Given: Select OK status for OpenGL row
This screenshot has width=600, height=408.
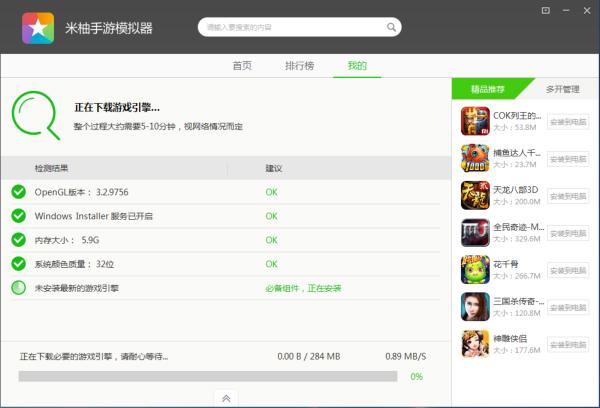Looking at the screenshot, I should [271, 192].
